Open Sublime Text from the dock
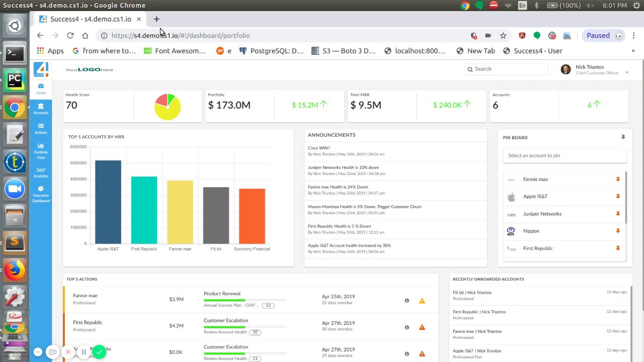This screenshot has height=362, width=644. 15,243
